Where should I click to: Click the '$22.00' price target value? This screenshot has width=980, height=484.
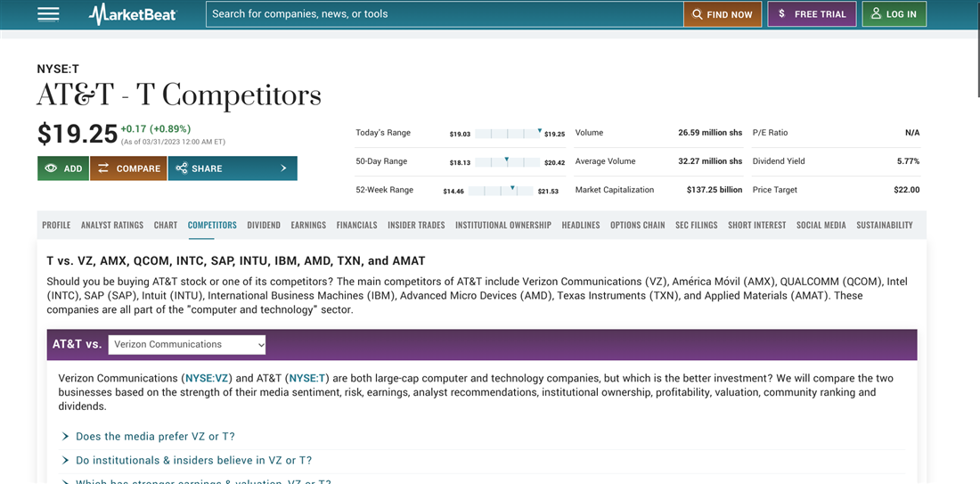point(907,190)
